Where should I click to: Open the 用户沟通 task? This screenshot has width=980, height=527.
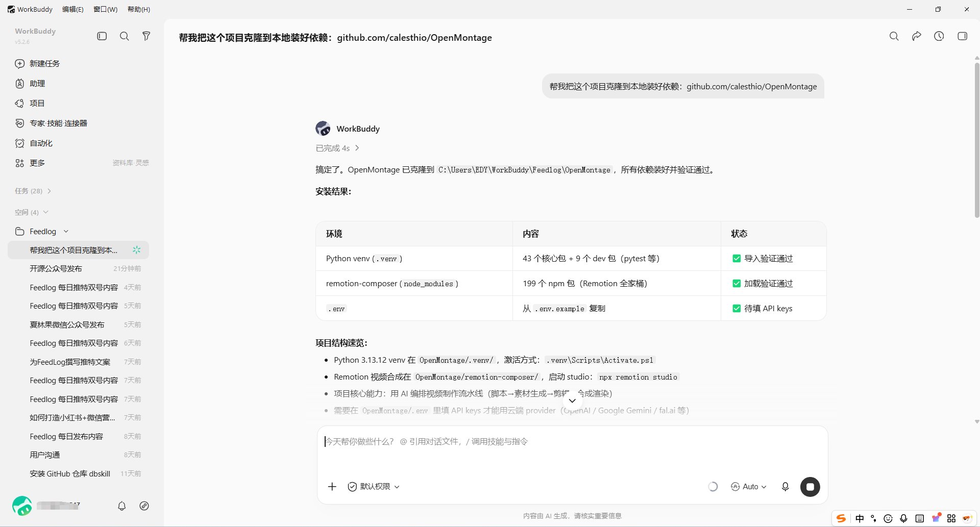click(x=78, y=455)
